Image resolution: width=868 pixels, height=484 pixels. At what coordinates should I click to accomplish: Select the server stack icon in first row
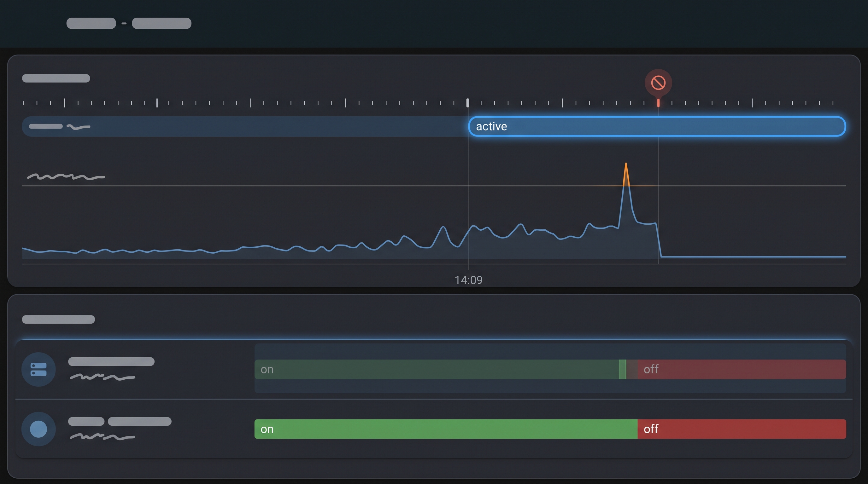pos(38,369)
